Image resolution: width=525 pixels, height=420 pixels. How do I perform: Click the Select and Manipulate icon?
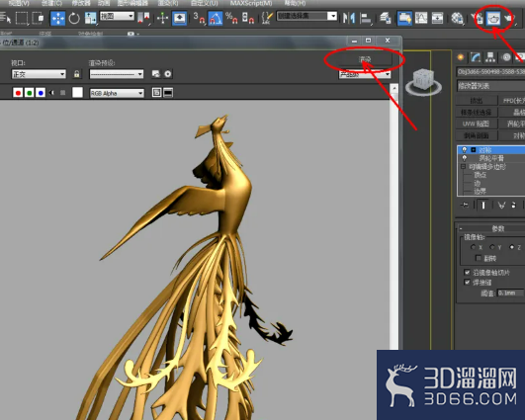162,18
